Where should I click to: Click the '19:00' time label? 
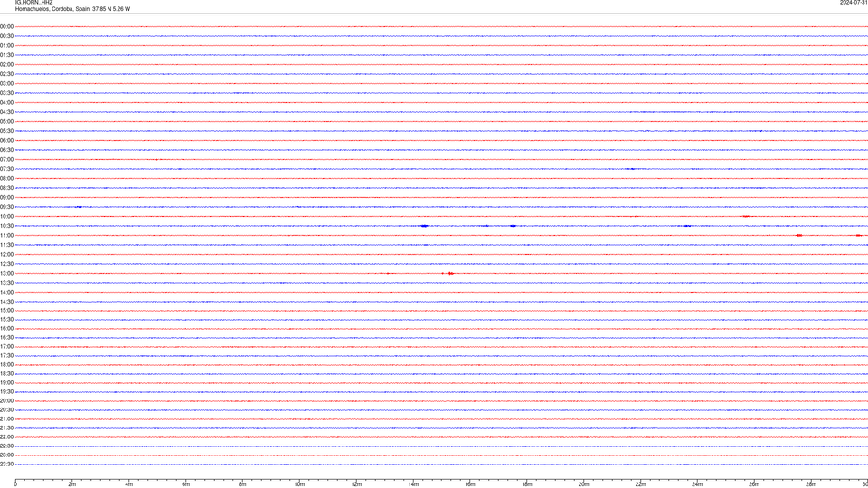click(x=6, y=383)
